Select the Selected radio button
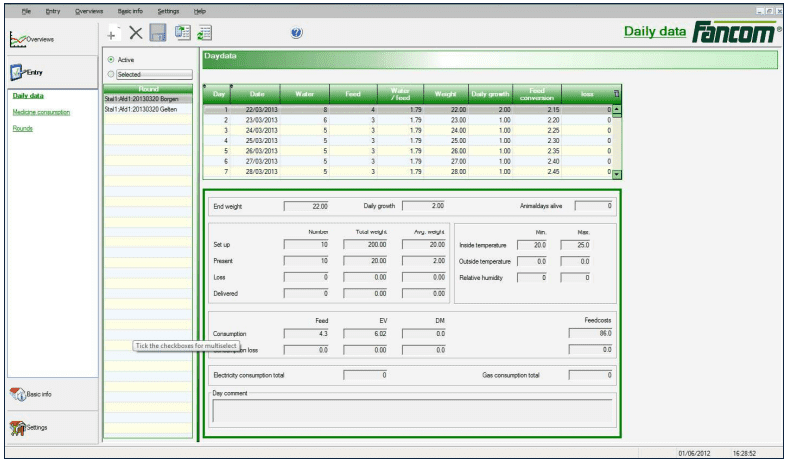This screenshot has height=462, width=786. point(110,74)
